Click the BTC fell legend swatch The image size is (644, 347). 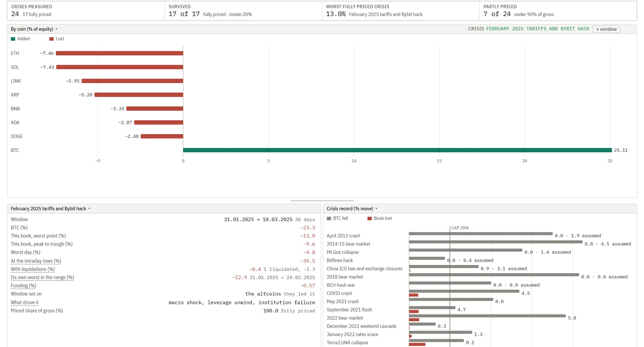[329, 219]
